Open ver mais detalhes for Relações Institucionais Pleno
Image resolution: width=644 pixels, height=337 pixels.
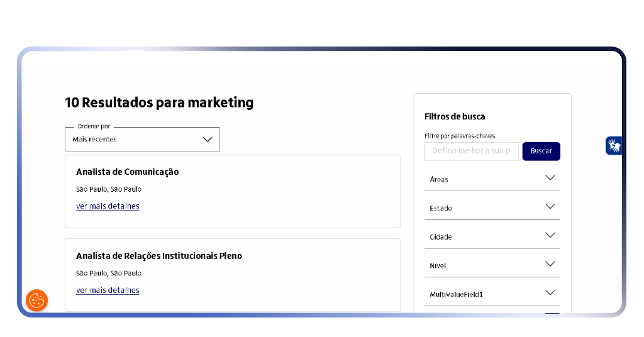click(x=108, y=290)
